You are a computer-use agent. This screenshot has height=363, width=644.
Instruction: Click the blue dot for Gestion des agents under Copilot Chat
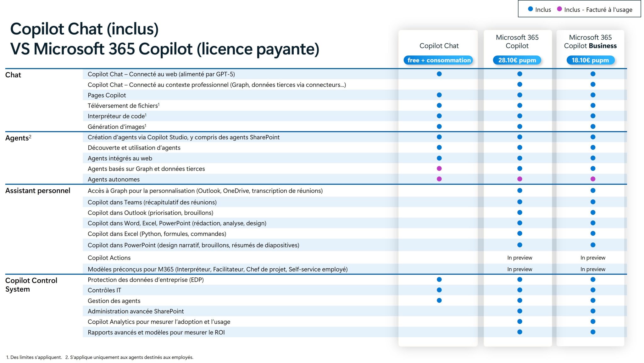coord(439,300)
